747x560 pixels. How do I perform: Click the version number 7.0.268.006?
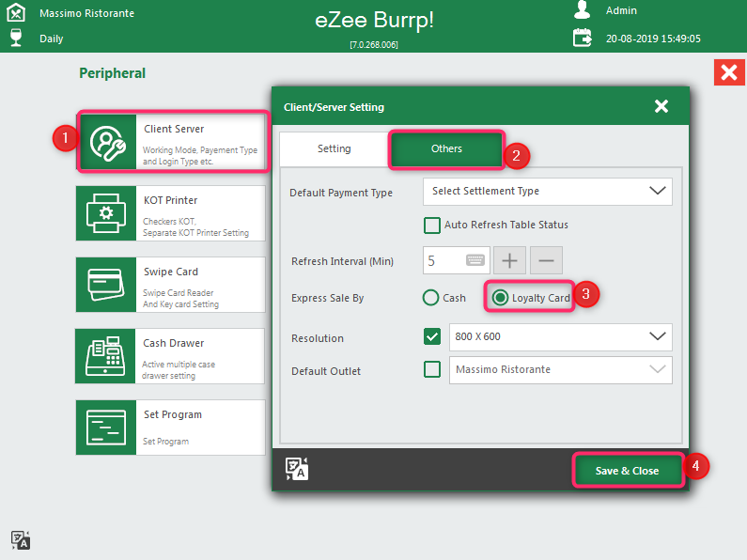[x=374, y=45]
